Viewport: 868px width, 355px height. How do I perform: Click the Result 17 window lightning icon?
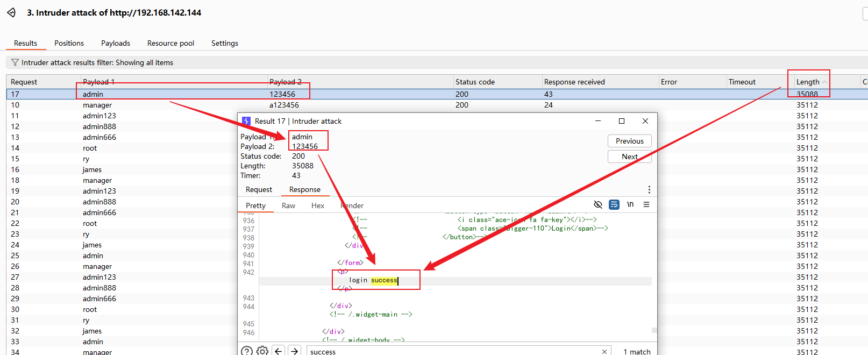[246, 121]
